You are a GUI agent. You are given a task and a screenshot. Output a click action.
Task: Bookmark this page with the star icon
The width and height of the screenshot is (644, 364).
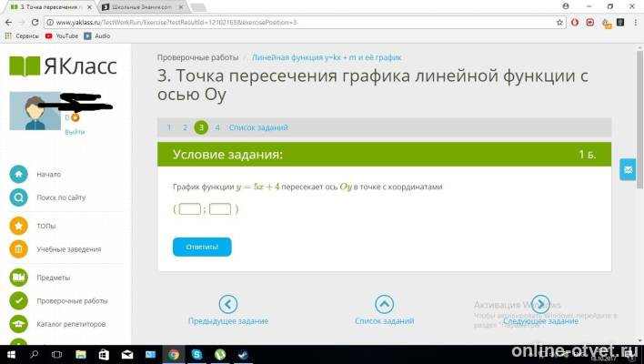pyautogui.click(x=559, y=23)
